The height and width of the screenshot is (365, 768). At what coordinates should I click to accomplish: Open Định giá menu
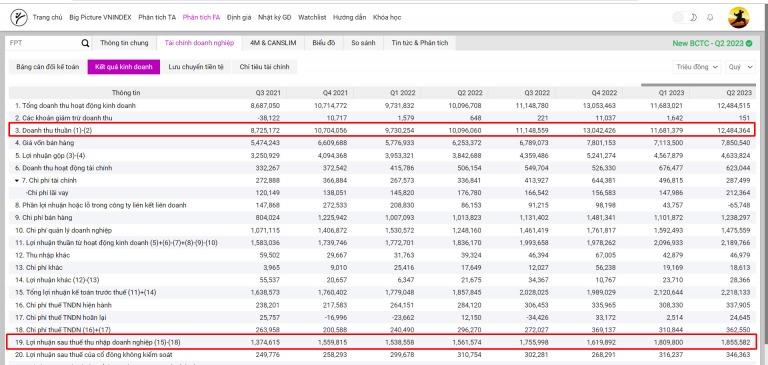pyautogui.click(x=239, y=18)
